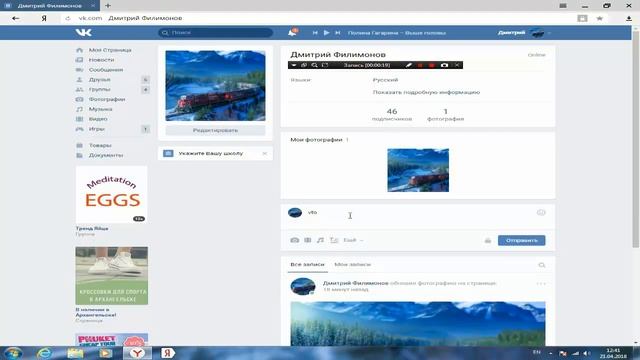Open the browser downloads arrow icon
Image resolution: width=640 pixels, height=360 pixels.
click(x=629, y=18)
